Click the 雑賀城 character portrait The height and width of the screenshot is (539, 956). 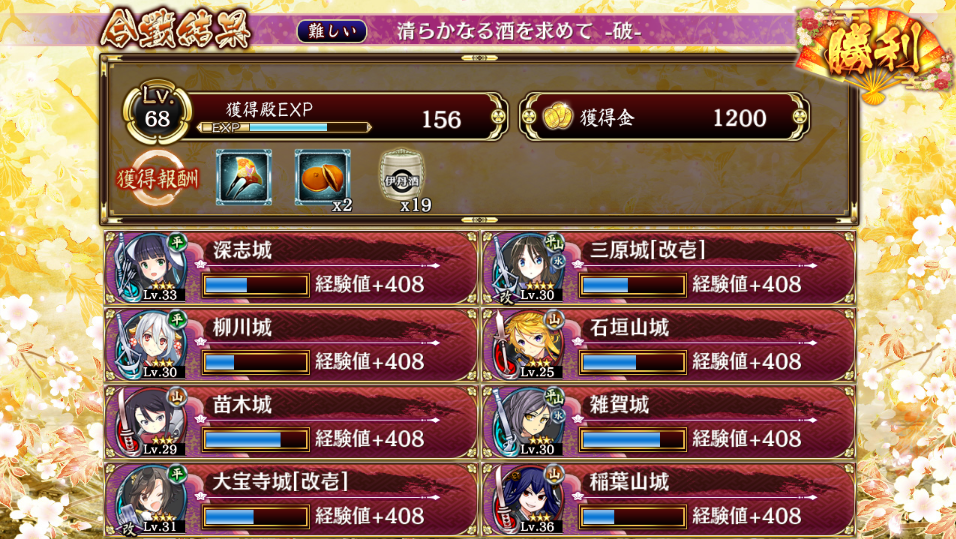528,422
